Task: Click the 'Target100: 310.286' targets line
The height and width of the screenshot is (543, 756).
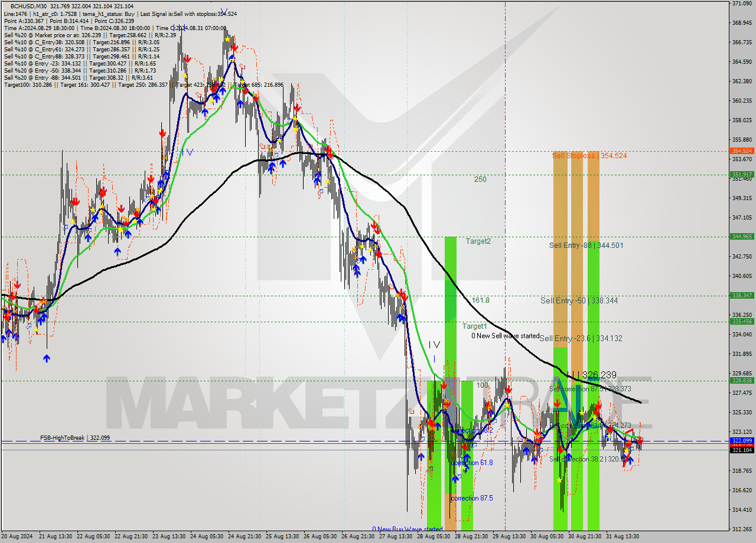Action: coord(144,84)
